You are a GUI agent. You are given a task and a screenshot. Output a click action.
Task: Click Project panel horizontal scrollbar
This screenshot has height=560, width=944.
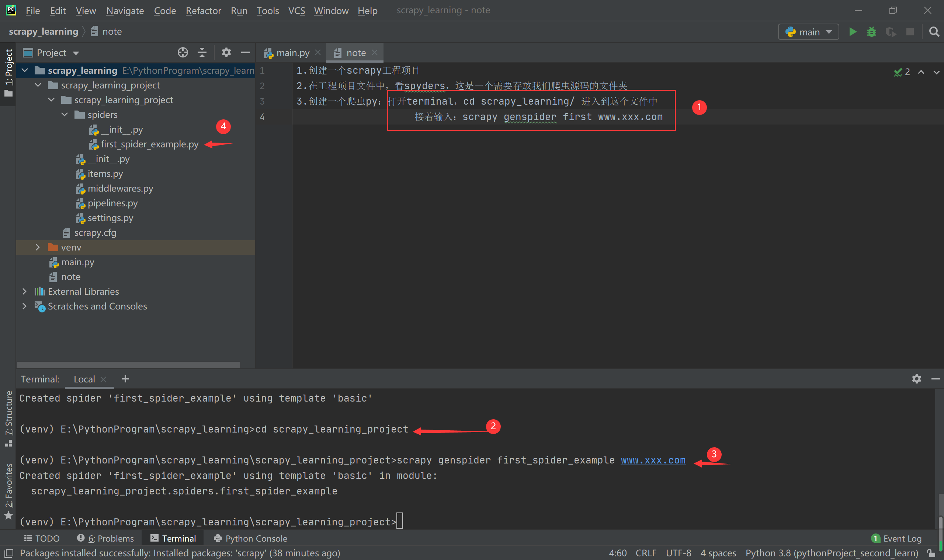pyautogui.click(x=128, y=364)
